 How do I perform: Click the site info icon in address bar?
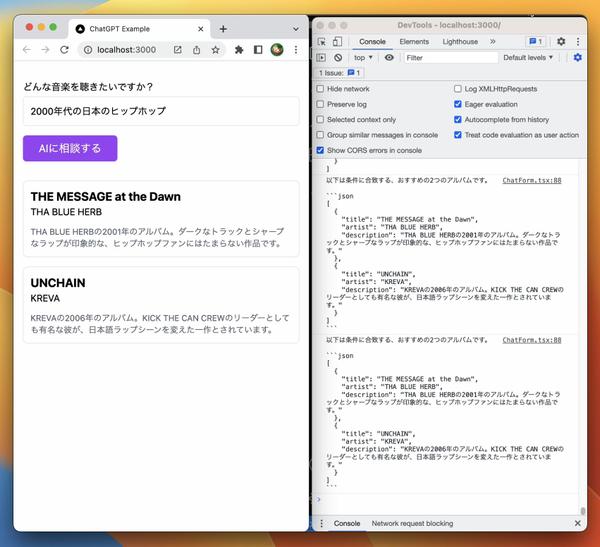coord(88,50)
